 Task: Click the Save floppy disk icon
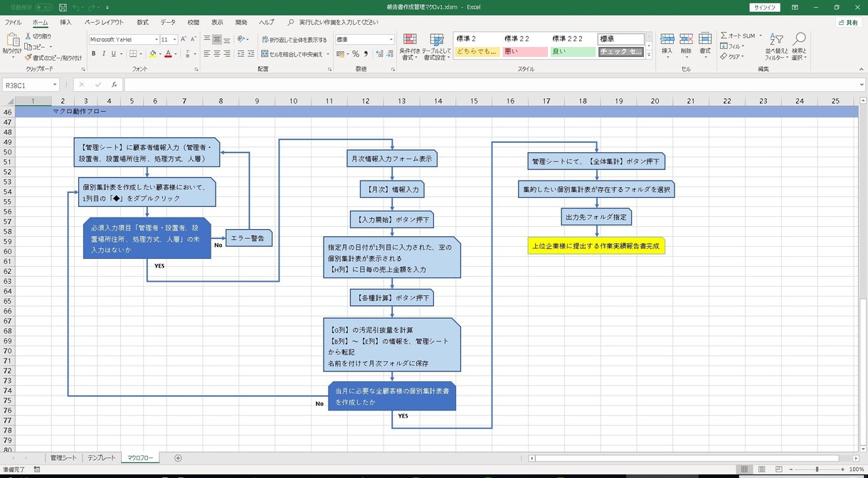tap(63, 7)
